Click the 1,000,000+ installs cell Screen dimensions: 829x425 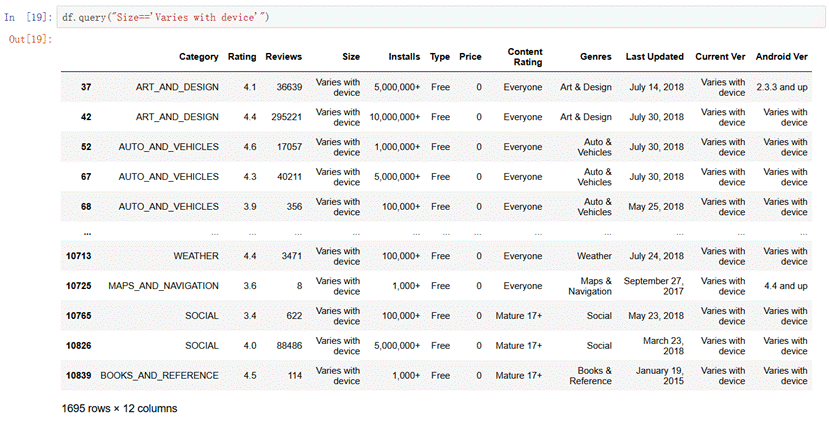coord(397,147)
